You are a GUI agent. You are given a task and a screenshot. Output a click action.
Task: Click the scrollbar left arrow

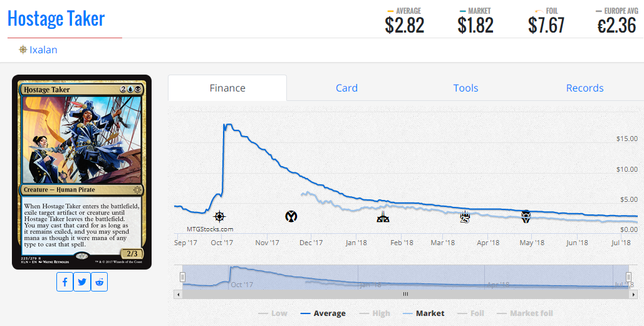[179, 295]
